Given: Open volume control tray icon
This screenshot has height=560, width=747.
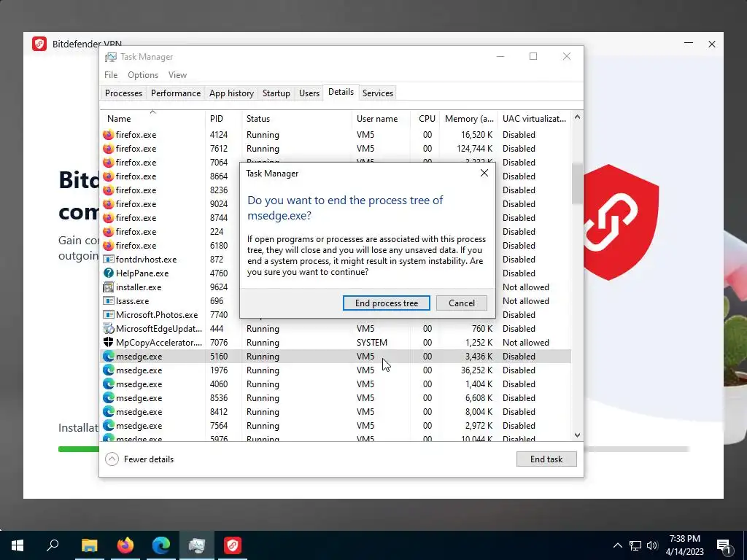Looking at the screenshot, I should [652, 545].
